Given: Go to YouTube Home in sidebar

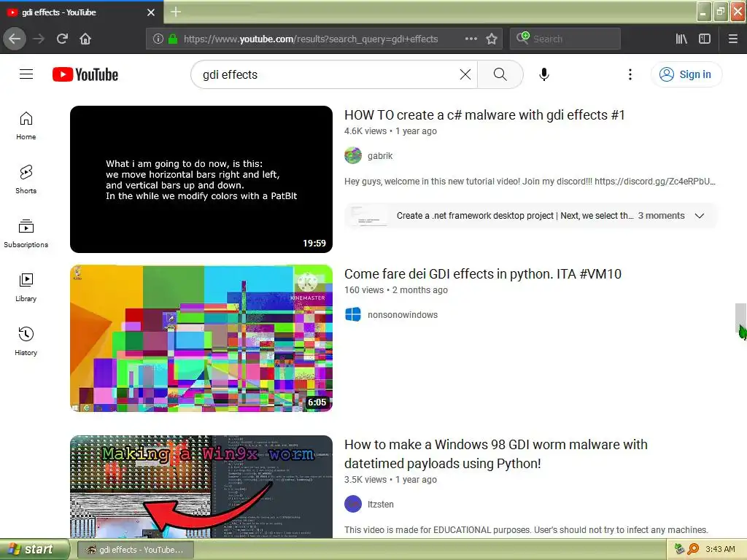Looking at the screenshot, I should [26, 125].
